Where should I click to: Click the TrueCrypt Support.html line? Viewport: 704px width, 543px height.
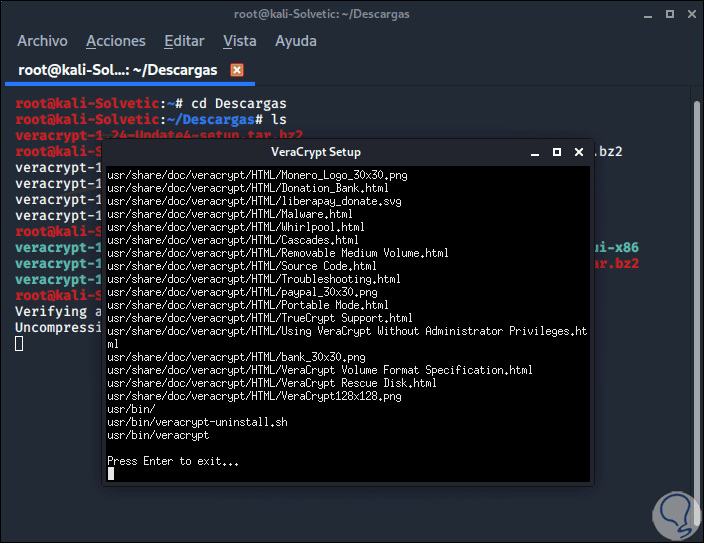(x=260, y=318)
